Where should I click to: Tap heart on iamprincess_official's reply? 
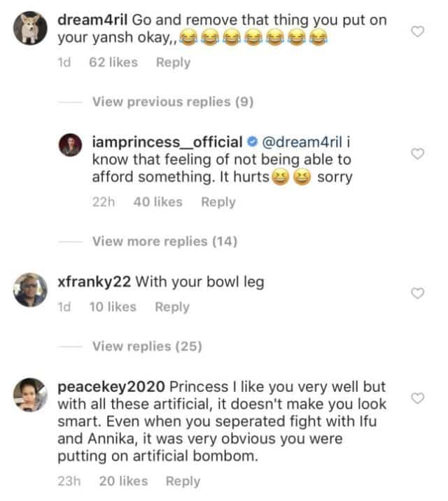(x=418, y=154)
